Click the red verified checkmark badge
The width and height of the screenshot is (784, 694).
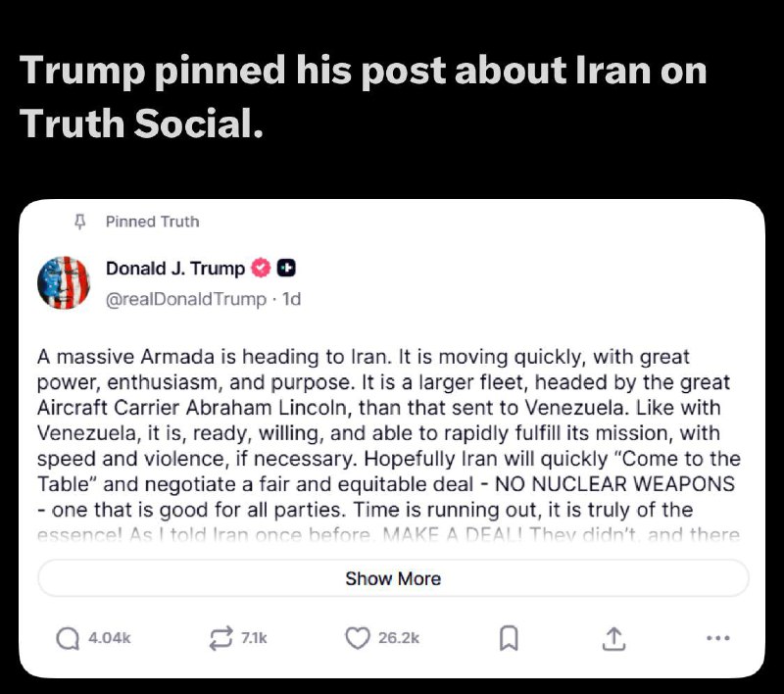(x=262, y=269)
